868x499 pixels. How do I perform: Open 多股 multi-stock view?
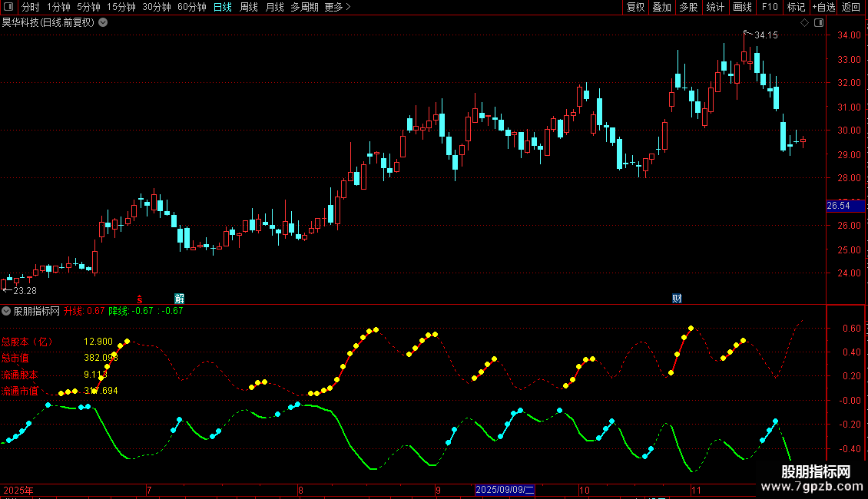pos(688,7)
